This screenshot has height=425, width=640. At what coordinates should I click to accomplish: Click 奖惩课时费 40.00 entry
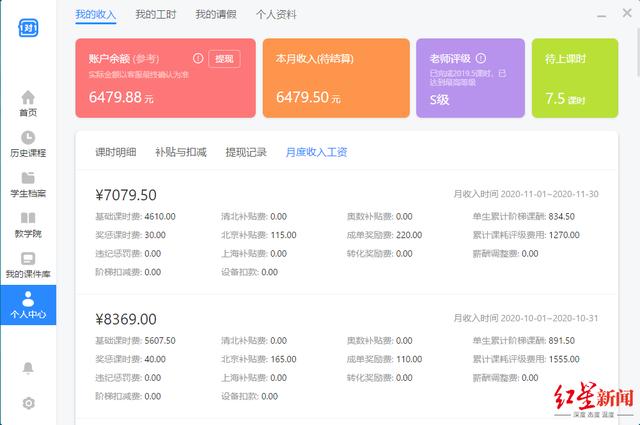(131, 359)
